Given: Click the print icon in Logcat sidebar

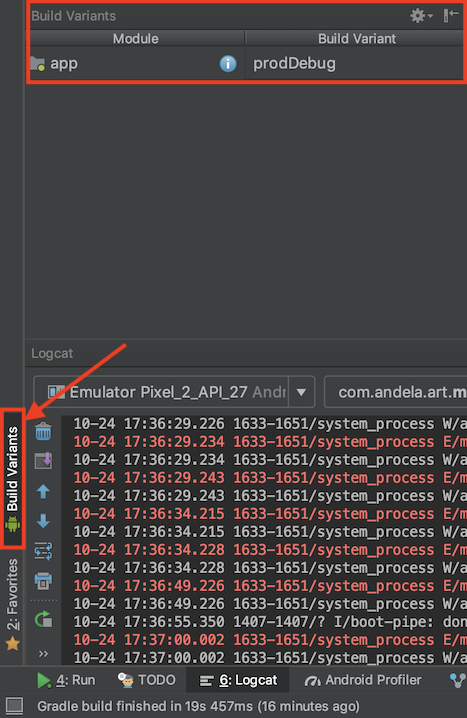Looking at the screenshot, I should click(43, 581).
